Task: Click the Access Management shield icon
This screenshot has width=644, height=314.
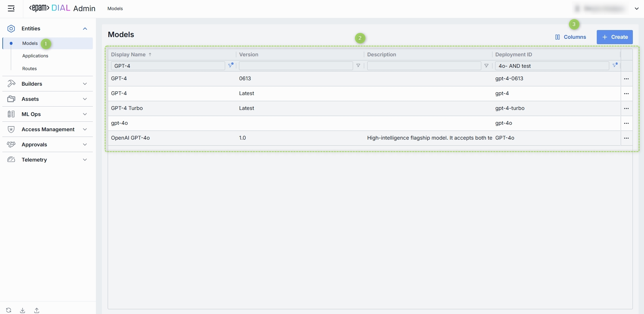Action: [x=11, y=129]
